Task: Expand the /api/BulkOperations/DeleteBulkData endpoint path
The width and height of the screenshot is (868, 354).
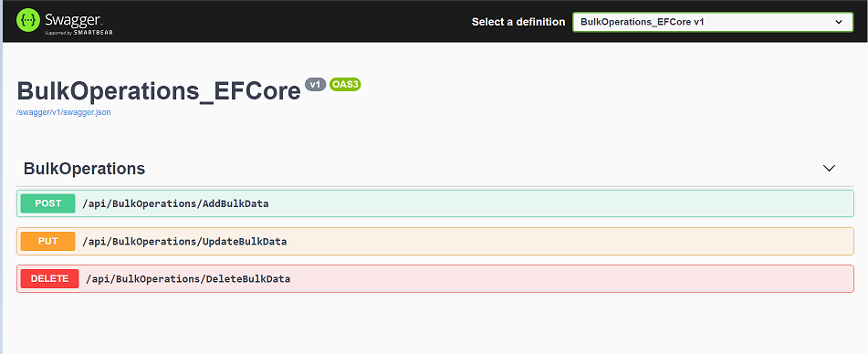Action: click(188, 279)
